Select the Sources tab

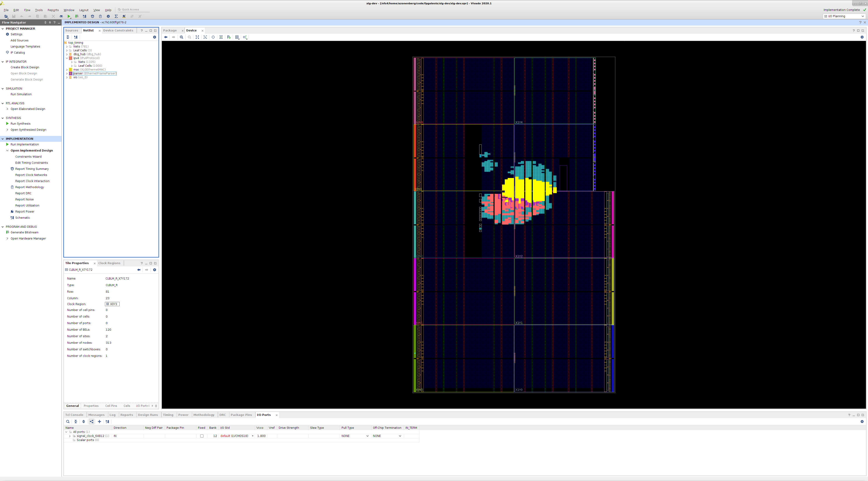coord(71,30)
